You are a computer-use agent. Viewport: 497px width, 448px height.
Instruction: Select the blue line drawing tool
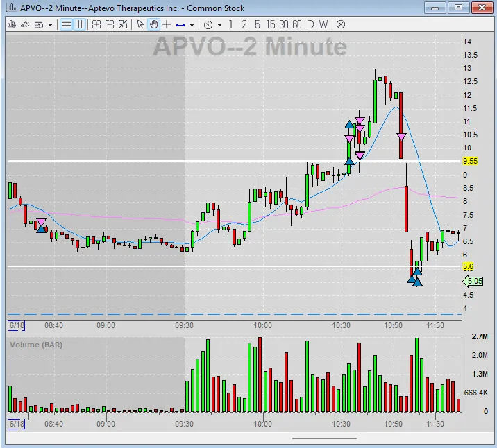pyautogui.click(x=180, y=25)
